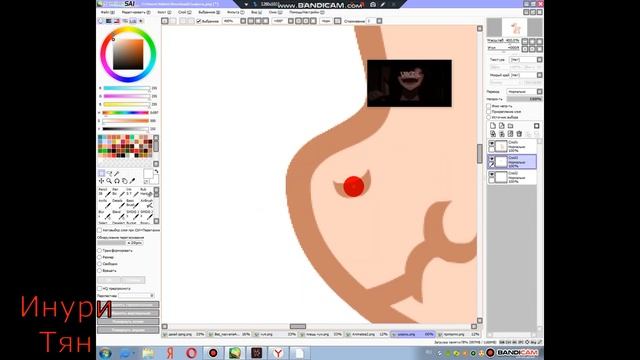Show the color wheel panel icon

pos(101,21)
